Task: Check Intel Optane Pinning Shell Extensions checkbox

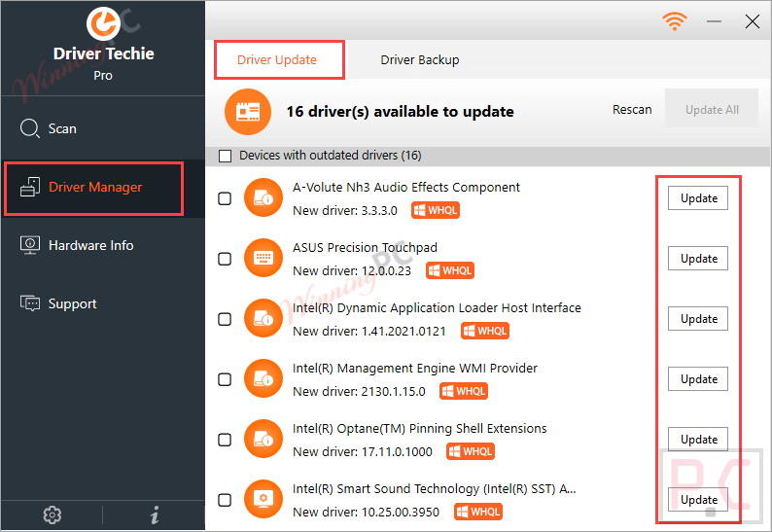Action: (x=225, y=440)
